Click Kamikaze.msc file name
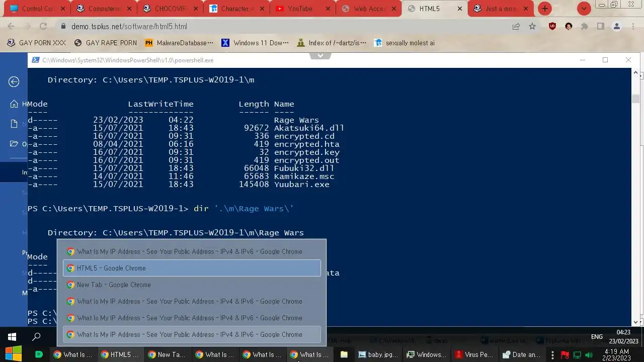The height and width of the screenshot is (362, 644). point(304,176)
